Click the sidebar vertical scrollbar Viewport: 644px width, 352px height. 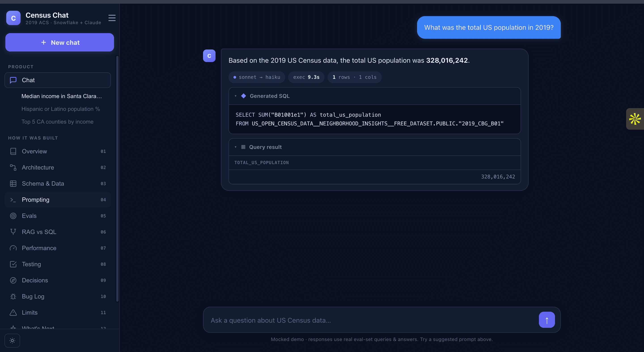pyautogui.click(x=117, y=179)
